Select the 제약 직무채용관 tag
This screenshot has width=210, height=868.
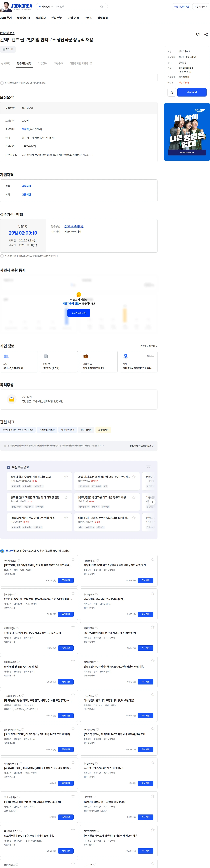pos(68,430)
